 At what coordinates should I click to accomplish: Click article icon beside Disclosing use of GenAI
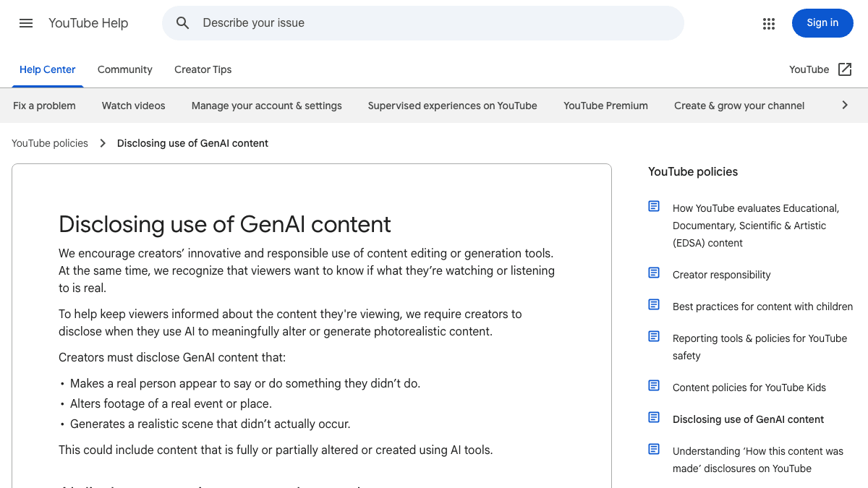click(x=654, y=418)
